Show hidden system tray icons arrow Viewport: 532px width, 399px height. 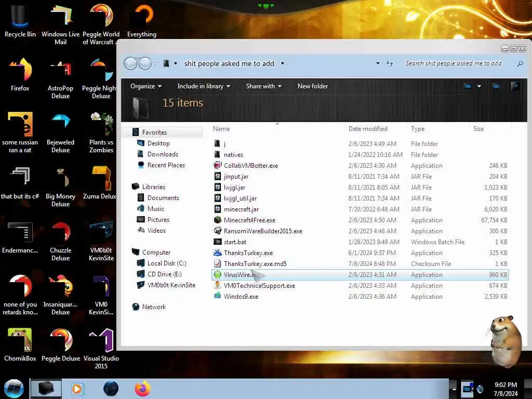(454, 389)
